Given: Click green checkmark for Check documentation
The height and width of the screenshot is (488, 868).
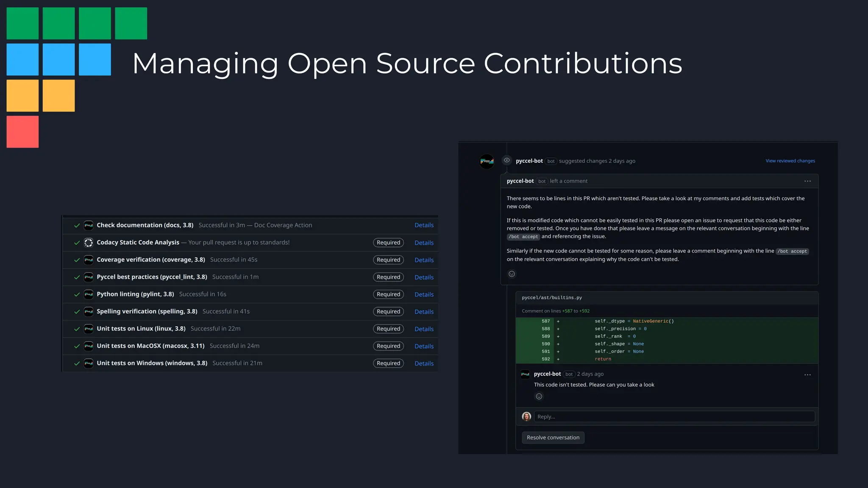Looking at the screenshot, I should pos(77,226).
